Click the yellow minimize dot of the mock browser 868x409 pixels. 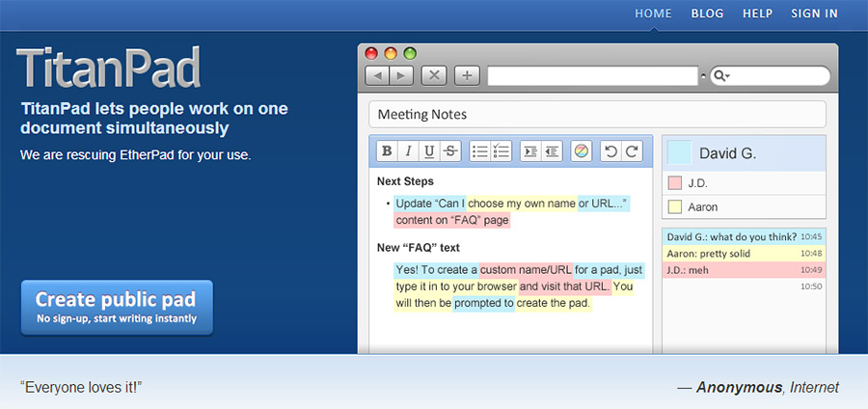[391, 53]
